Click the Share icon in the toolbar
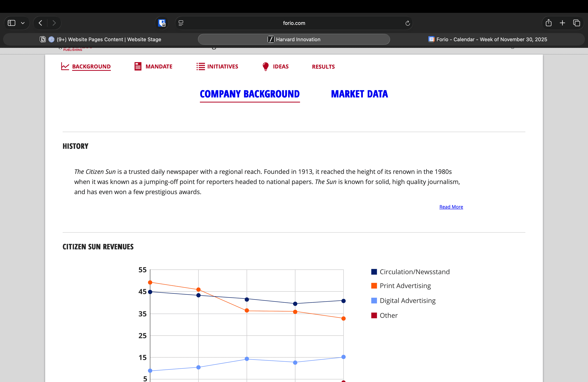Screen dimensions: 588x382 (x=549, y=23)
